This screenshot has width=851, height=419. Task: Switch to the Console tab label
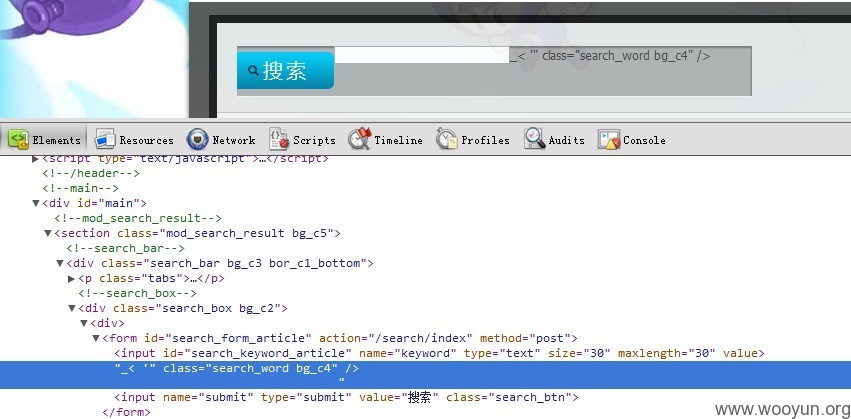[644, 141]
